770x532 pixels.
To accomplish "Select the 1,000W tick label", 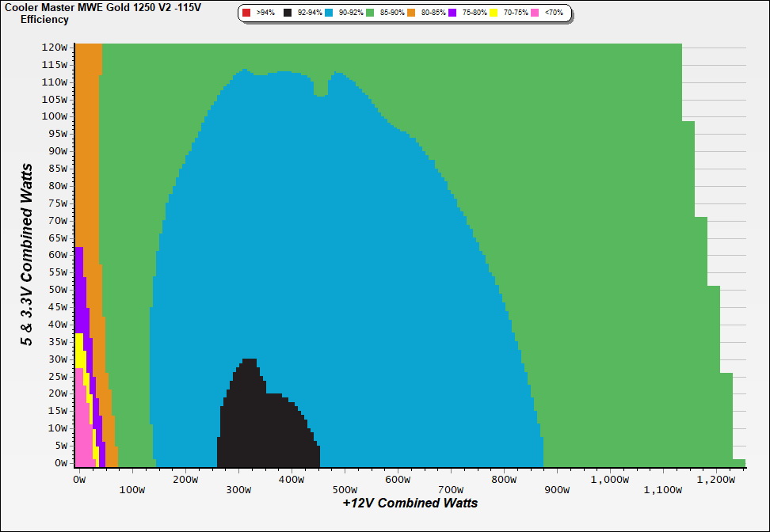I will point(610,480).
